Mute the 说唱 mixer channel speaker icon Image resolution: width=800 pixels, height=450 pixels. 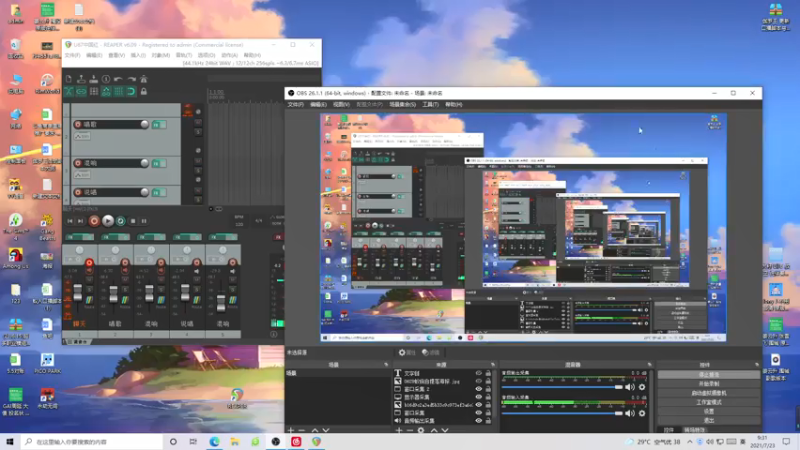click(x=196, y=271)
